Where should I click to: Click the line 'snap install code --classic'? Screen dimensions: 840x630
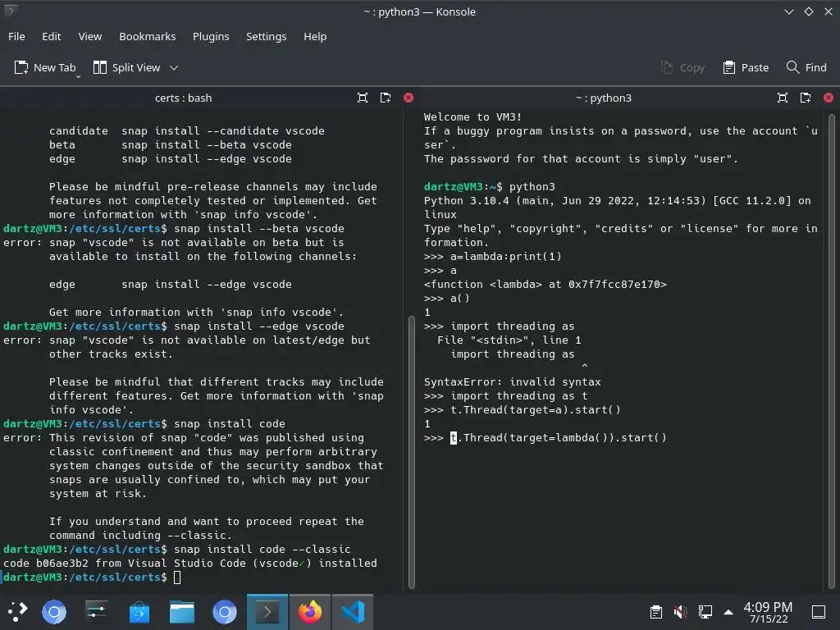pos(262,550)
